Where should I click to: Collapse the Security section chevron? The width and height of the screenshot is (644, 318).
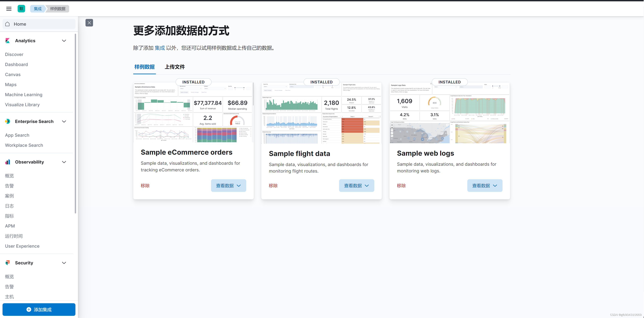[x=64, y=263]
